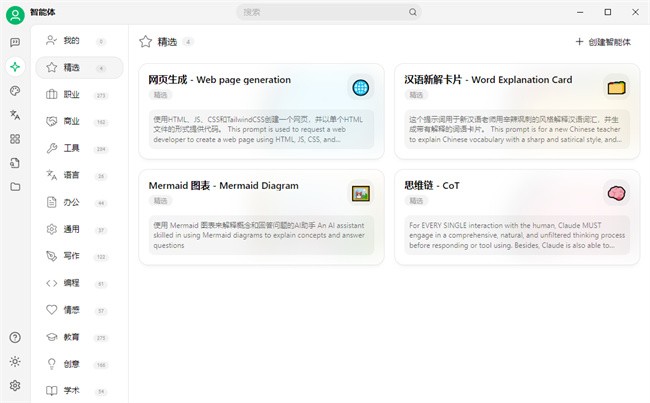Click the Mermaid Diagram description text
Image resolution: width=650 pixels, height=403 pixels.
pos(261,235)
